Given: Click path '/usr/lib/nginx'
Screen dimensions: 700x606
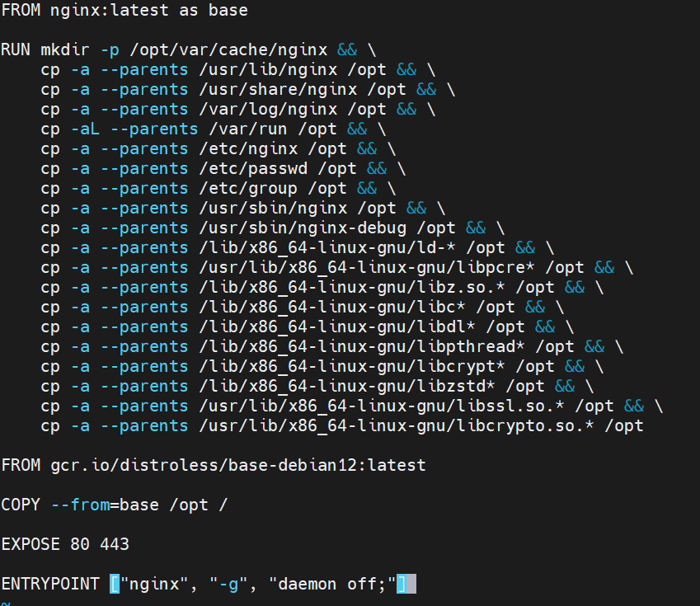Looking at the screenshot, I should tap(268, 70).
